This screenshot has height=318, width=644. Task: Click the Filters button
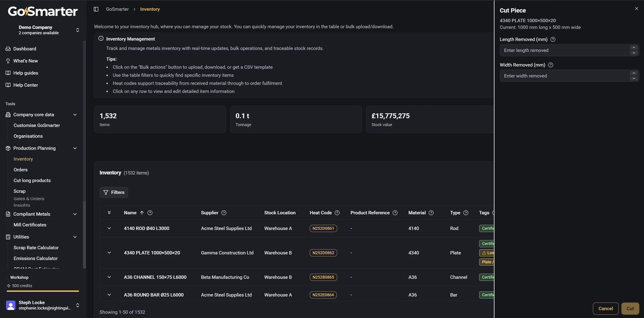(114, 192)
